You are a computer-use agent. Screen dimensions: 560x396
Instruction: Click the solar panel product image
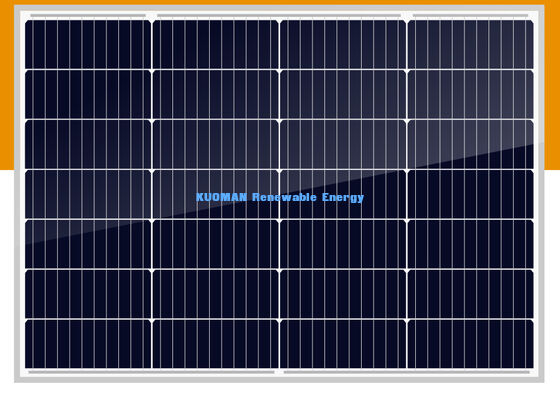click(279, 194)
